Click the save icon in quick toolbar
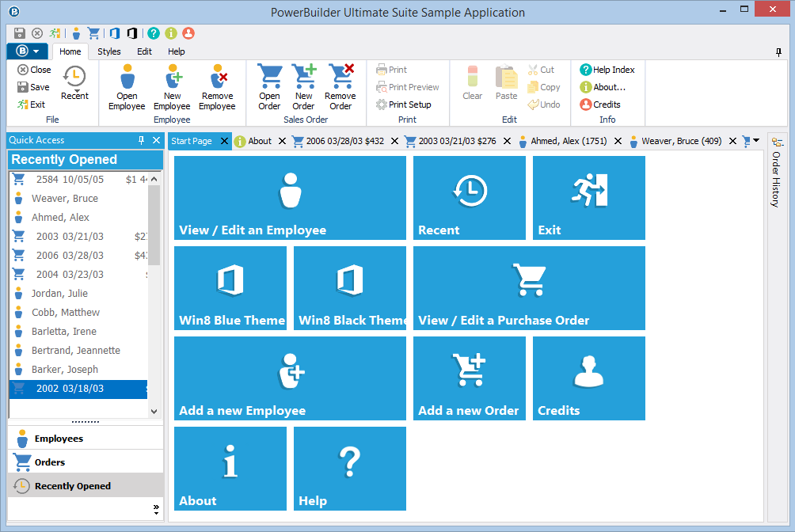The image size is (795, 532). [20, 33]
